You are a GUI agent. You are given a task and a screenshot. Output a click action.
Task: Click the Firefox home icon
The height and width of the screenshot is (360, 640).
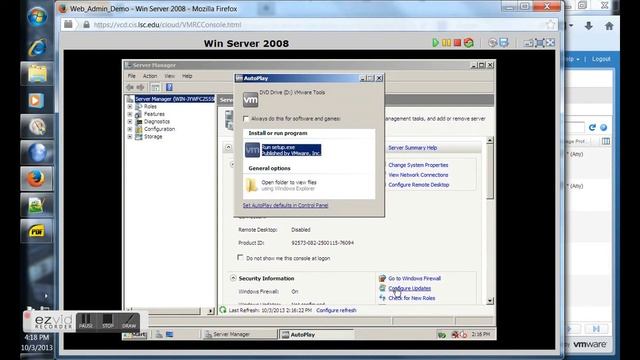click(609, 26)
